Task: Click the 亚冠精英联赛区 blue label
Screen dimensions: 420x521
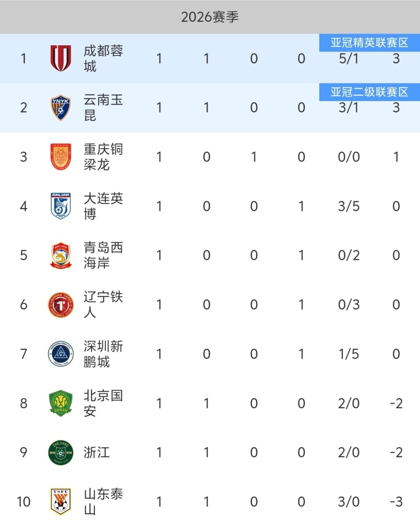Action: (369, 43)
